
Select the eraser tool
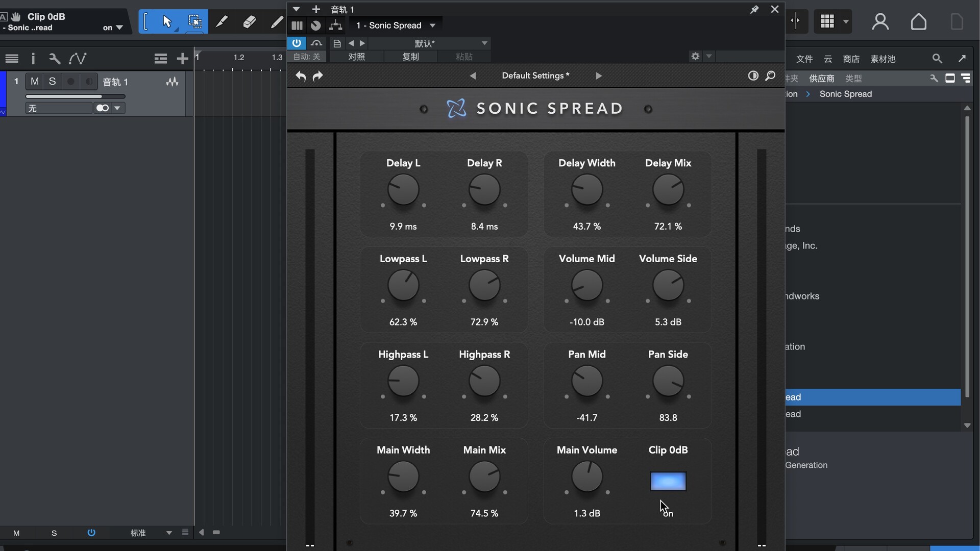[250, 21]
